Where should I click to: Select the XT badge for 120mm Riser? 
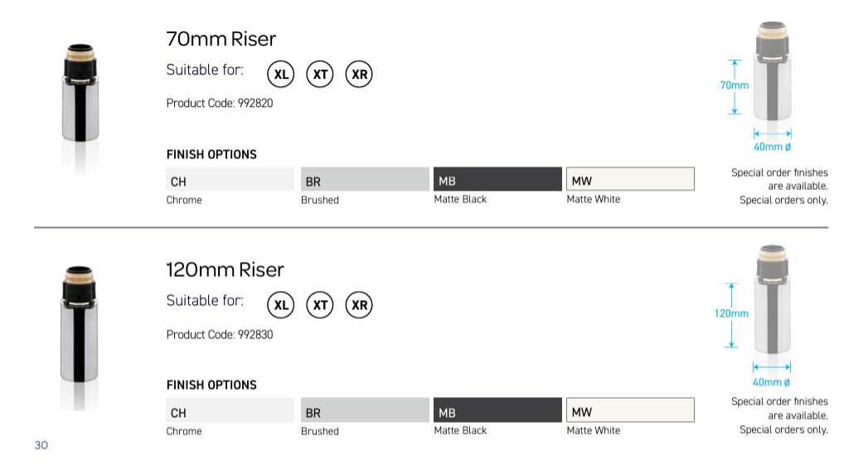click(320, 305)
